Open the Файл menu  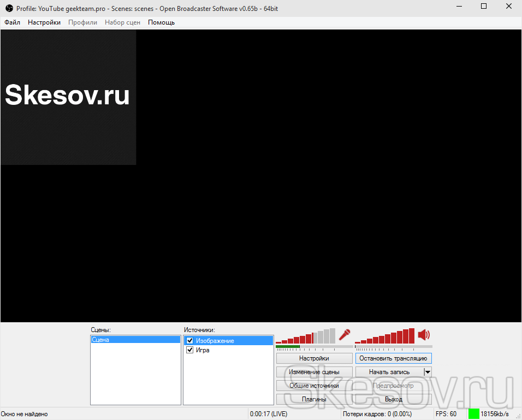point(12,22)
